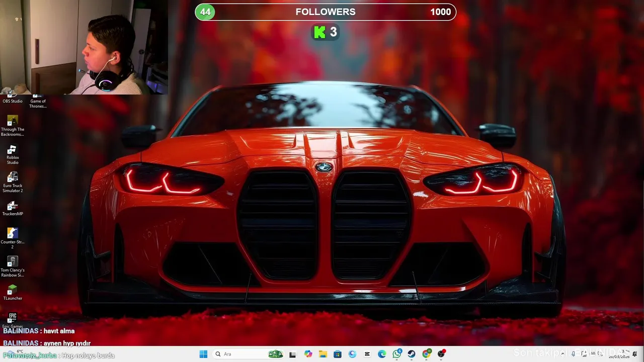The image size is (644, 362).
Task: Select the Epic Games desktop icon
Action: pyautogui.click(x=13, y=320)
